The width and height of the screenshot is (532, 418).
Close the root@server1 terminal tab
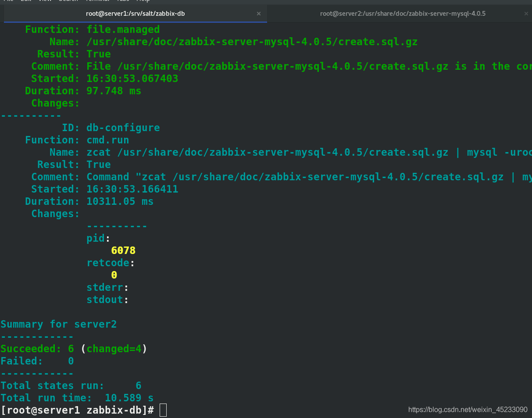[259, 14]
